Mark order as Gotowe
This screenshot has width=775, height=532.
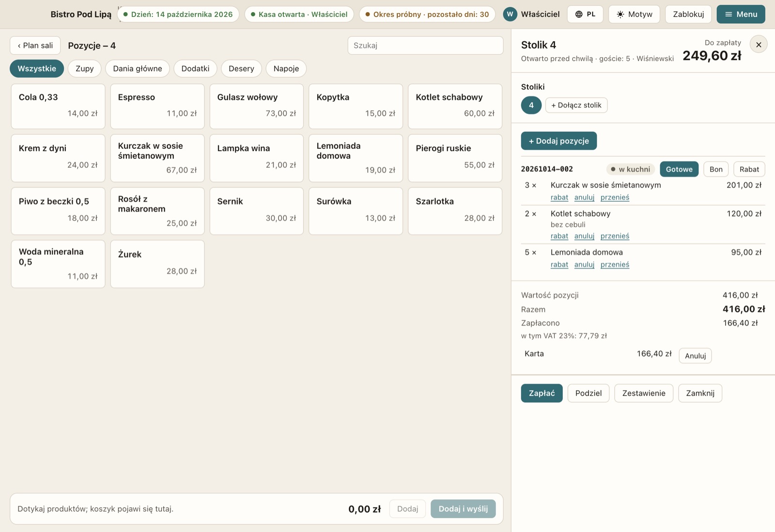[679, 169]
